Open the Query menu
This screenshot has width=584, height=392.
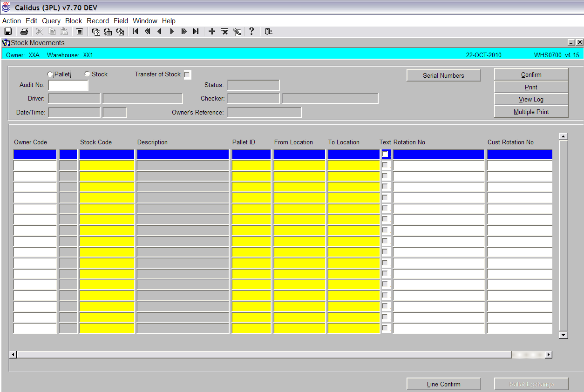[x=51, y=21]
